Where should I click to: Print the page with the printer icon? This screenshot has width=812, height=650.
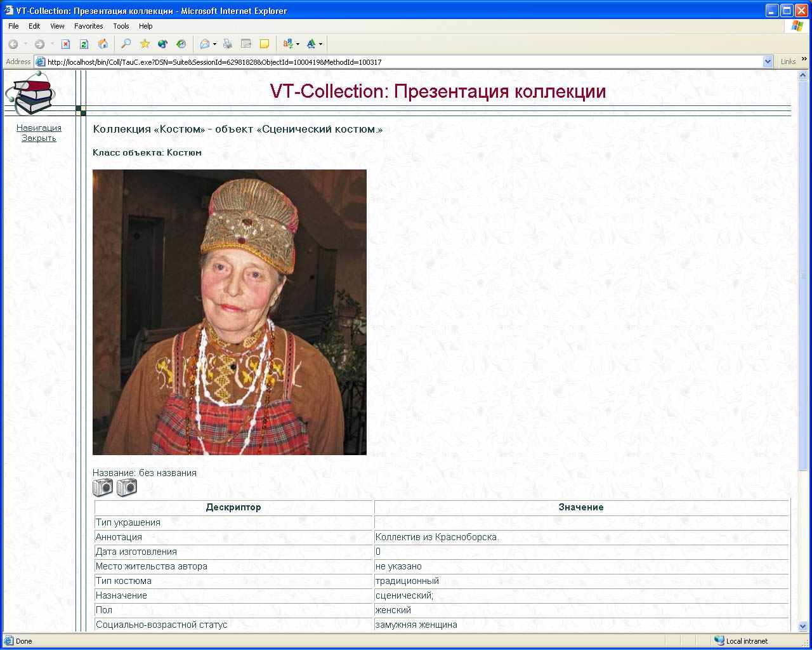point(228,44)
